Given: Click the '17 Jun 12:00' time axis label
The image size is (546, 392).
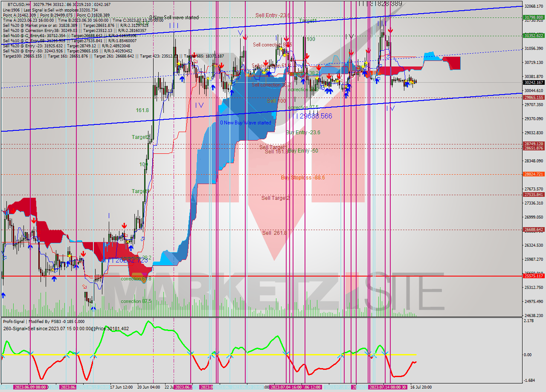Looking at the screenshot, I should 121,387.
